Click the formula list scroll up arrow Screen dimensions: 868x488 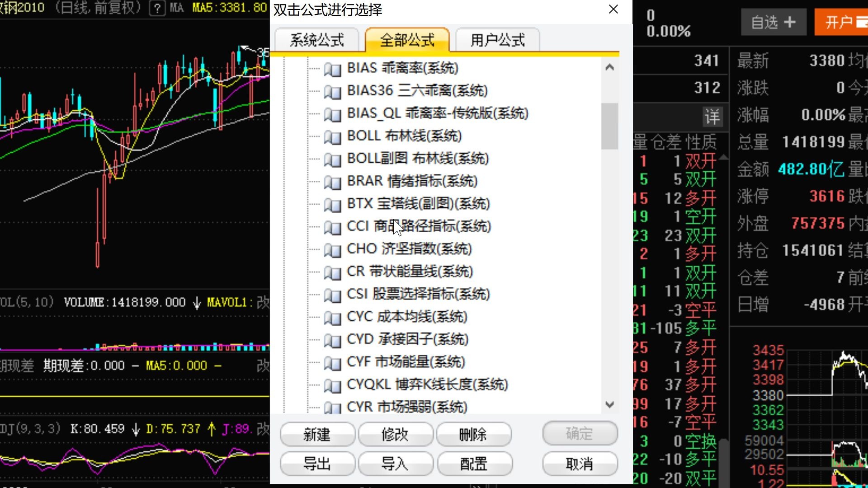point(609,67)
